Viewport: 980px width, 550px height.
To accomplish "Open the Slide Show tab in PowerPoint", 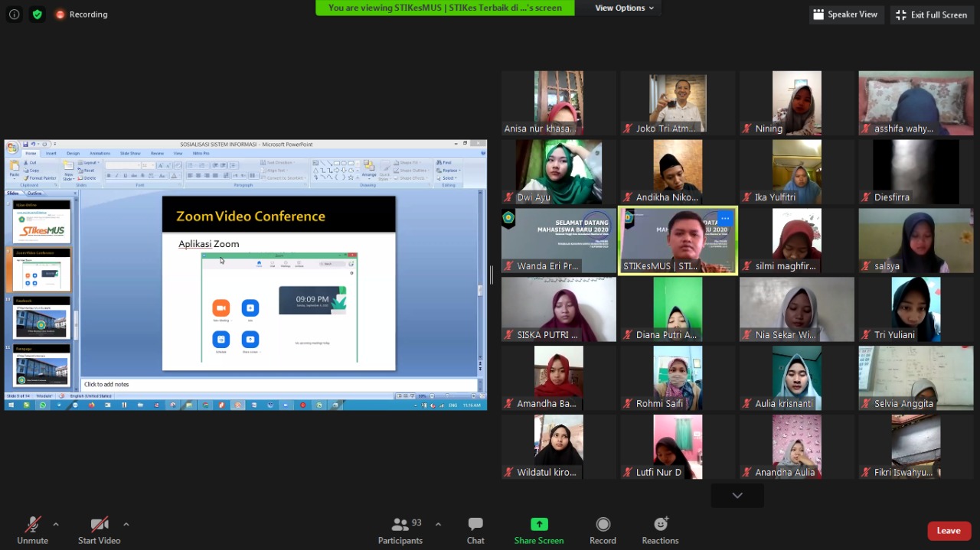I will [x=130, y=154].
